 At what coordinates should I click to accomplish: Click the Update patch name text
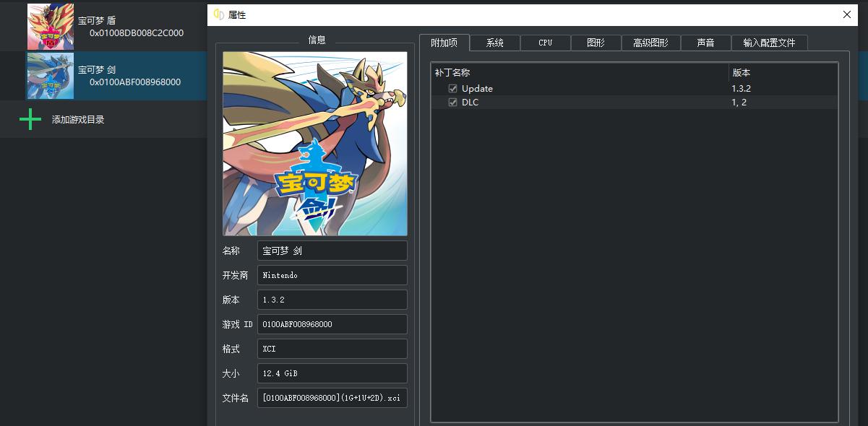point(477,89)
